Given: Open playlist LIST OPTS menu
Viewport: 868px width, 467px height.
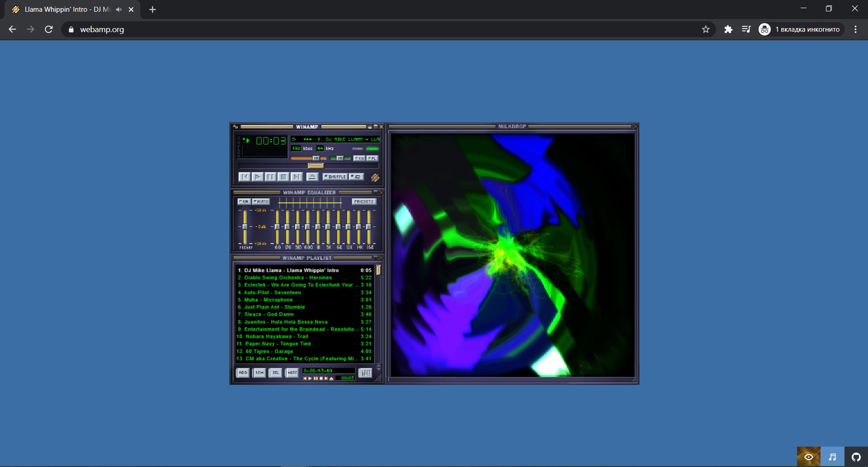Looking at the screenshot, I should coord(365,372).
